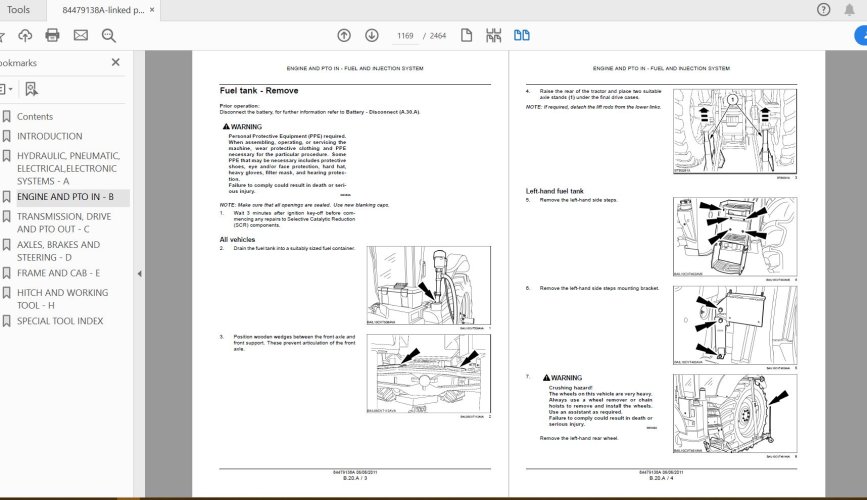Screen dimensions: 867x500
Task: Select ENGINE AND PTO IN - B bookmark
Action: (x=65, y=197)
